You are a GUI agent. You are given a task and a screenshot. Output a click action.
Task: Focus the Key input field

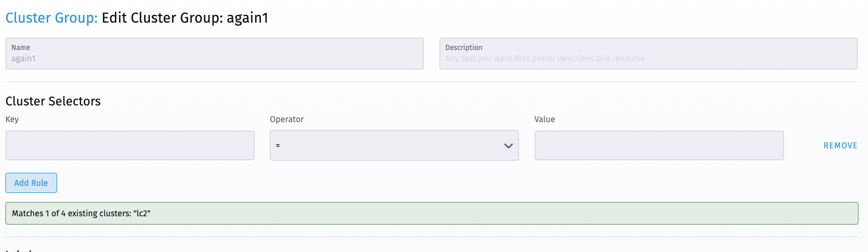pyautogui.click(x=130, y=145)
